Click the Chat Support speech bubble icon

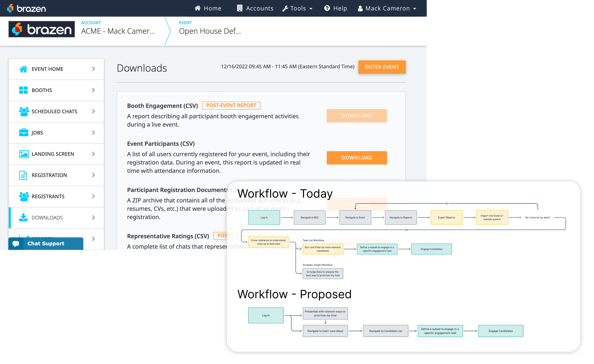[x=16, y=244]
